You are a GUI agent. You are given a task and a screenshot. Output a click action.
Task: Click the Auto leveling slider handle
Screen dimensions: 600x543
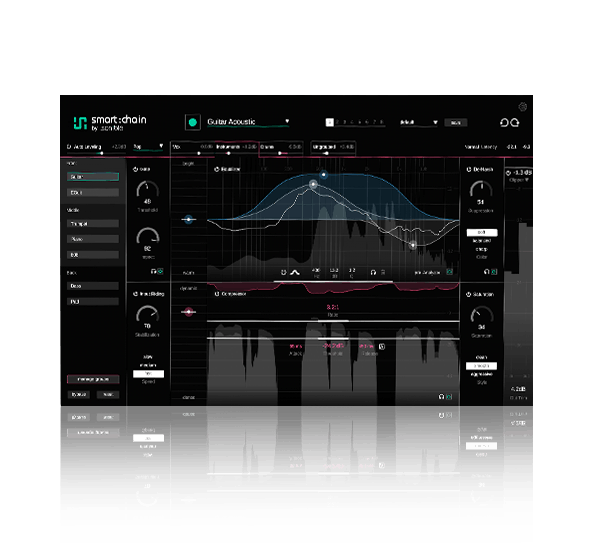[101, 153]
